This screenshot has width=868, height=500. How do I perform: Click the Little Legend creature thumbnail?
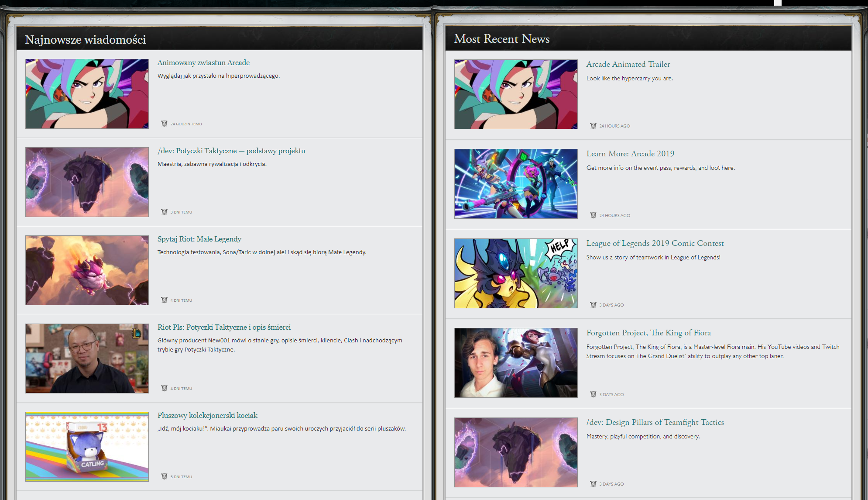coord(87,270)
